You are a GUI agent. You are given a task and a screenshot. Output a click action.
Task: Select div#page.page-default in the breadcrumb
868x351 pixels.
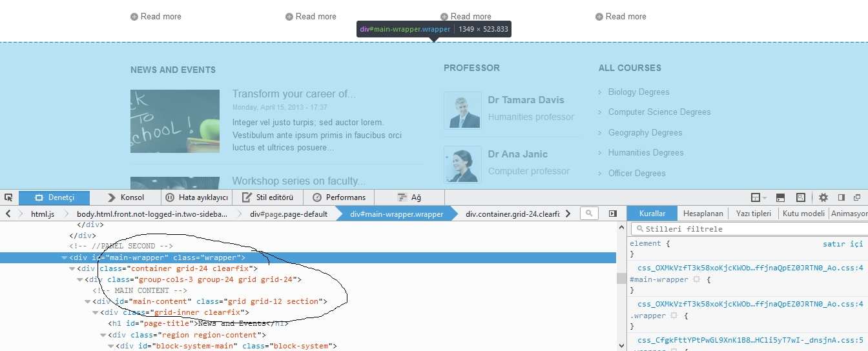click(288, 214)
